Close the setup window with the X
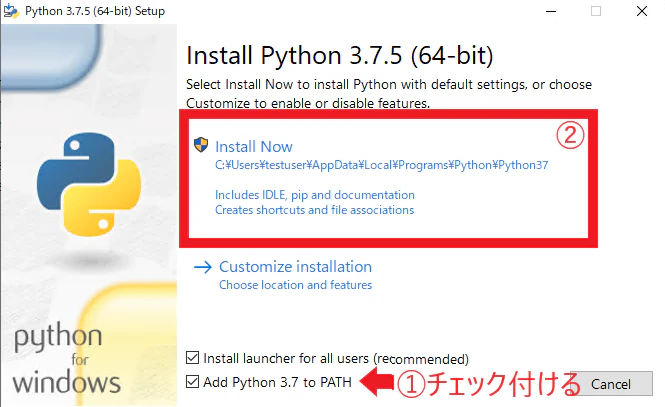 [642, 11]
